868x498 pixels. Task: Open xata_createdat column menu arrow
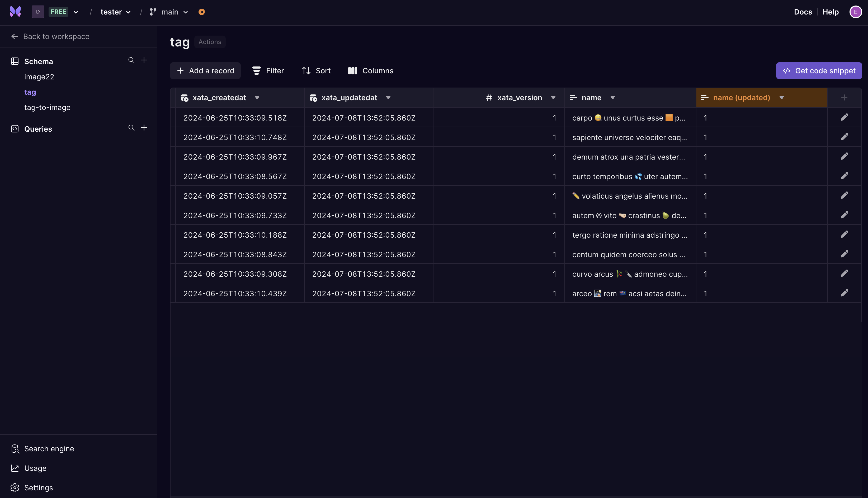click(x=257, y=98)
